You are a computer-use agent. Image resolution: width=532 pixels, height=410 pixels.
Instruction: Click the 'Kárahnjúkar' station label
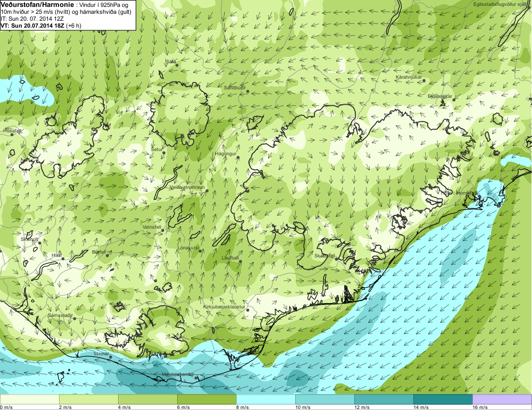409,77
